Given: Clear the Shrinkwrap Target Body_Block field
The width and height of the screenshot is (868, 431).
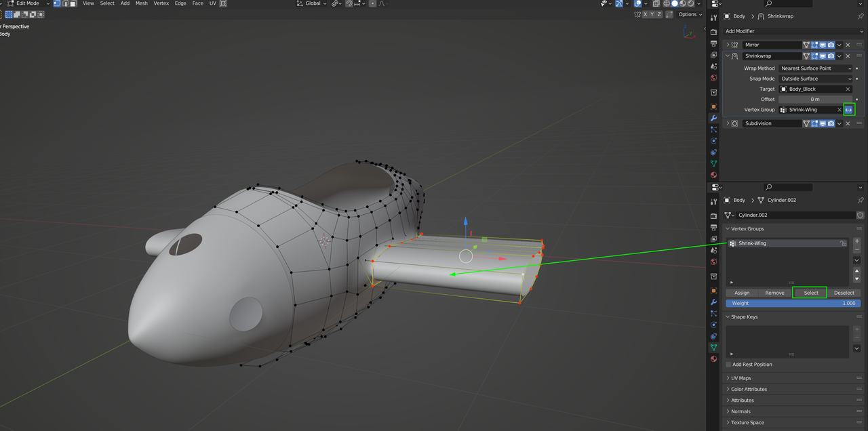Looking at the screenshot, I should click(848, 89).
